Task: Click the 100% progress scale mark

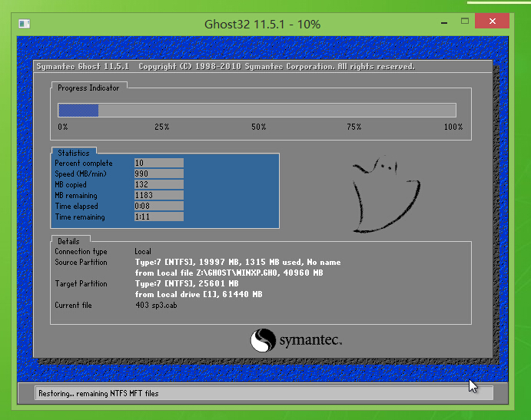Action: pos(453,127)
